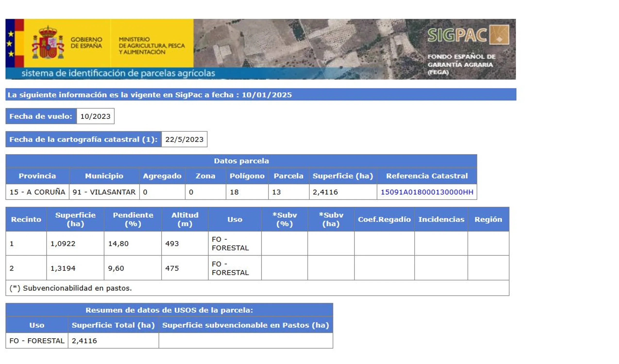This screenshot has height=364, width=619.
Task: Select recinto 2 altitude value 475
Action: (172, 268)
